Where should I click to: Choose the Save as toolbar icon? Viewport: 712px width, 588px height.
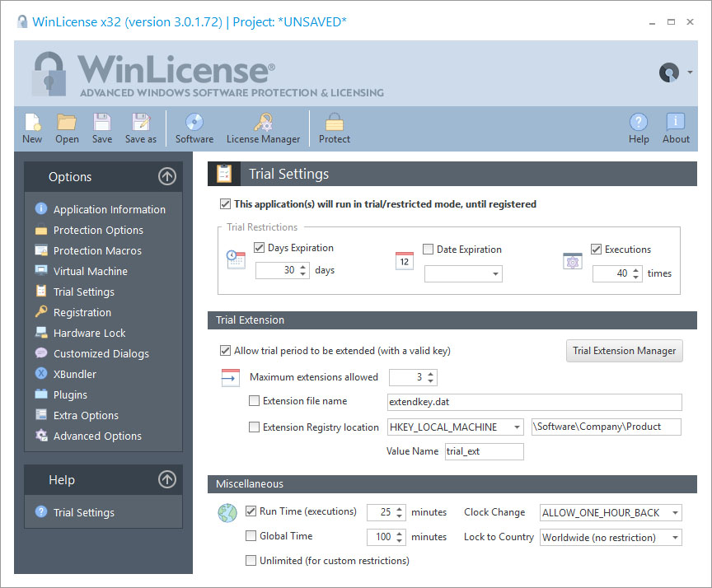141,123
